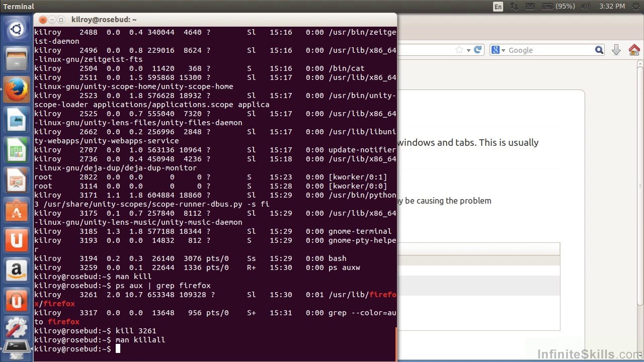Click 'bash' process entry
Screen dimensions: 644x362
point(338,258)
